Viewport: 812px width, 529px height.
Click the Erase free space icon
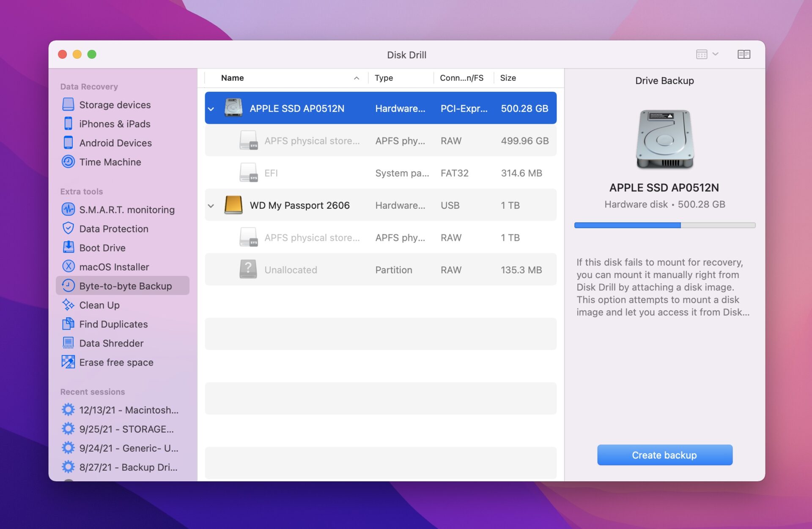tap(69, 362)
